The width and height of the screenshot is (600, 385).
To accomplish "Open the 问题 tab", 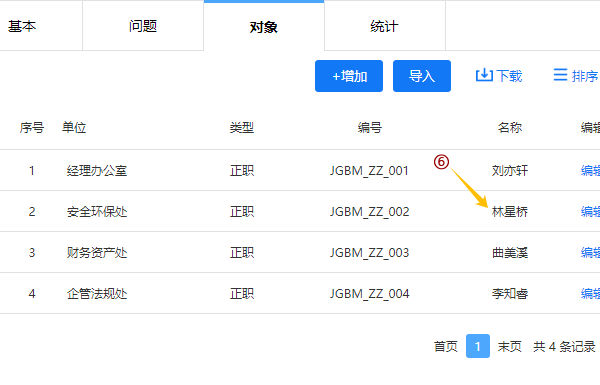I will coord(143,26).
